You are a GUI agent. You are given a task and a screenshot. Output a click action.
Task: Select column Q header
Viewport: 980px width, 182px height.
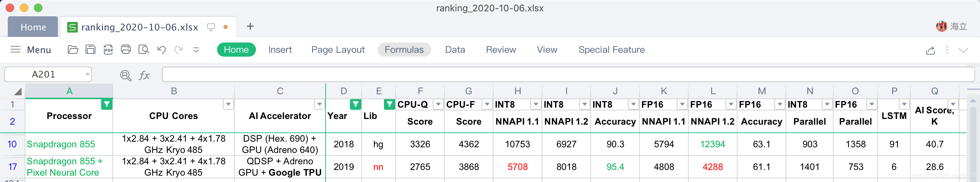tap(934, 91)
